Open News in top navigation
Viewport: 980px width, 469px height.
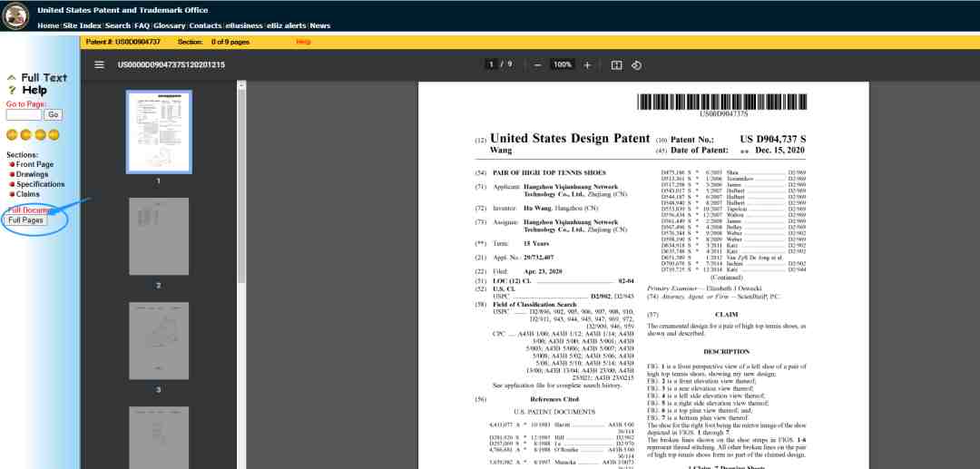320,25
